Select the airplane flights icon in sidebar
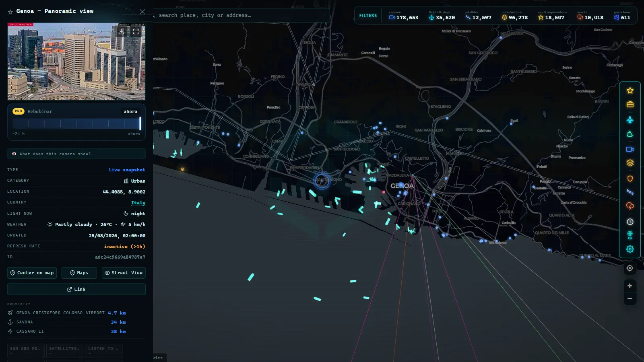The image size is (644, 362). (630, 120)
